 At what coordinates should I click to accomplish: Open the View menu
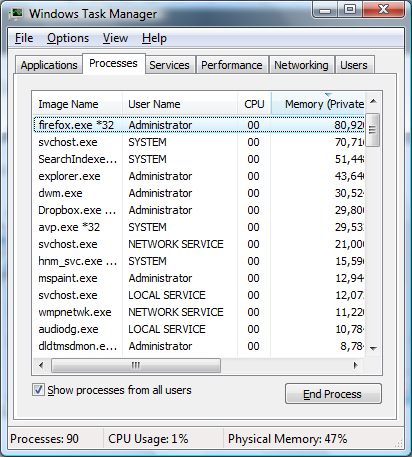[x=115, y=38]
